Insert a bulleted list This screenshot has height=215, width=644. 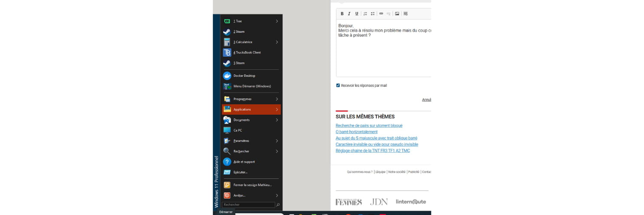coord(373,14)
